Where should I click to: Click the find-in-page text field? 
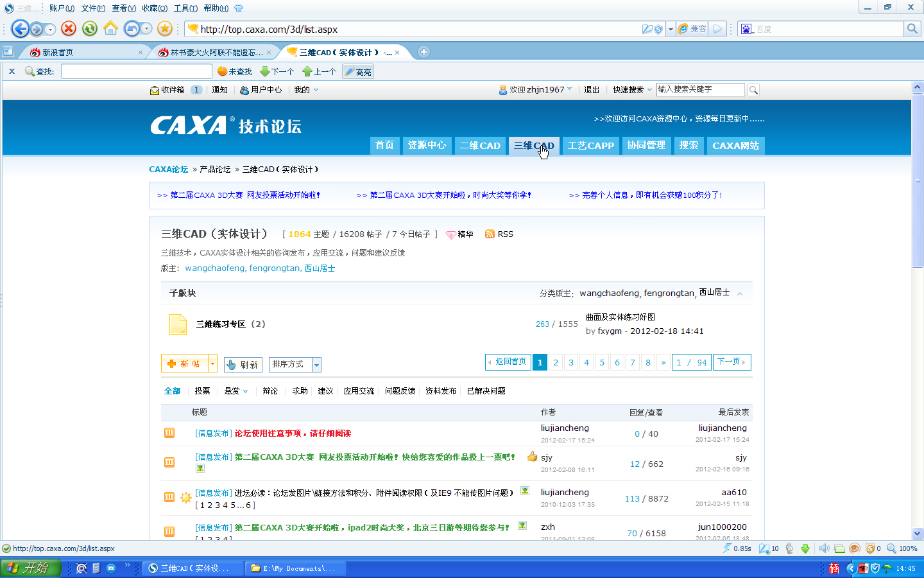tap(136, 72)
